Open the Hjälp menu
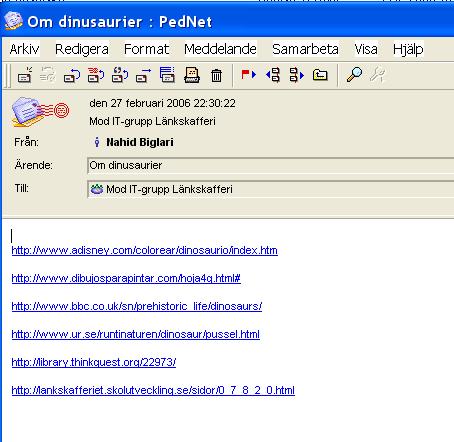Screen dimensions: 454x442 click(408, 49)
